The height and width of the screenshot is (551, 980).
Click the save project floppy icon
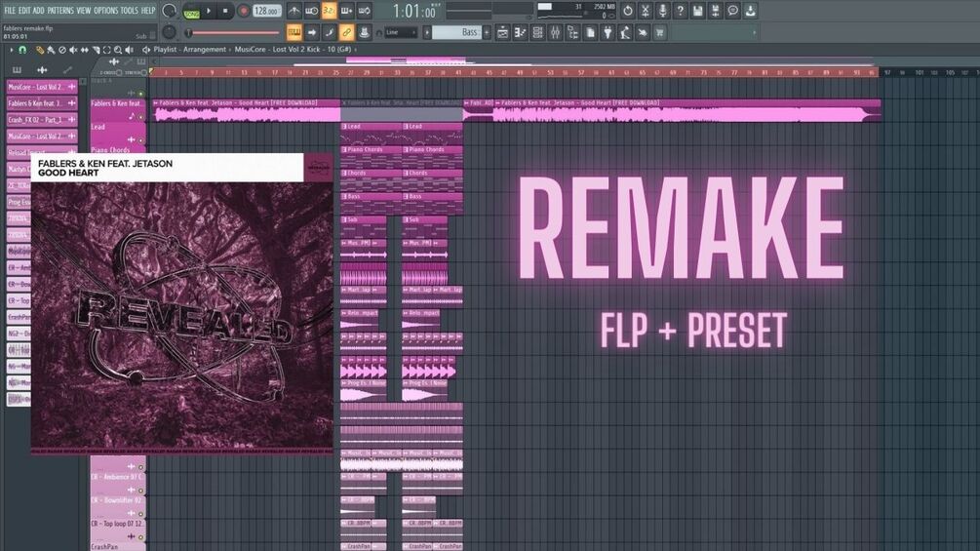[697, 11]
